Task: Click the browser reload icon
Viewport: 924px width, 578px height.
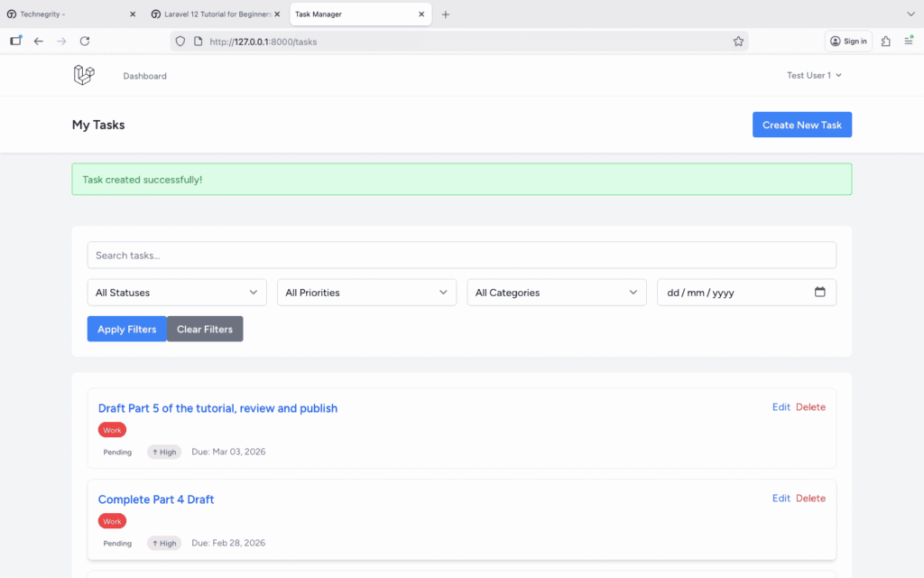Action: coord(85,41)
